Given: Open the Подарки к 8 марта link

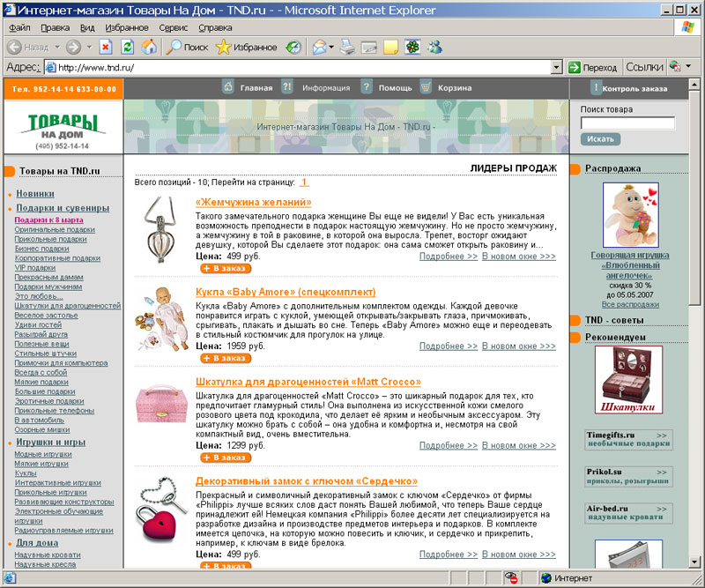Looking at the screenshot, I should pyautogui.click(x=49, y=220).
